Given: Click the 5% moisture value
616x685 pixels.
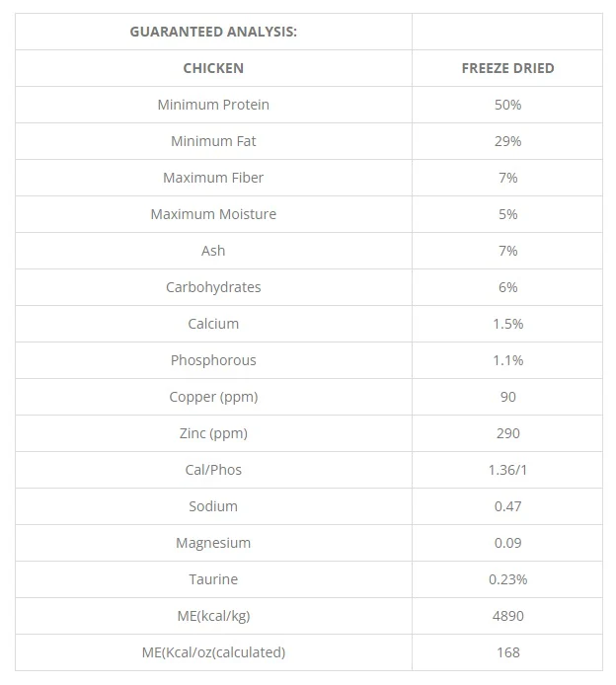Looking at the screenshot, I should [507, 214].
